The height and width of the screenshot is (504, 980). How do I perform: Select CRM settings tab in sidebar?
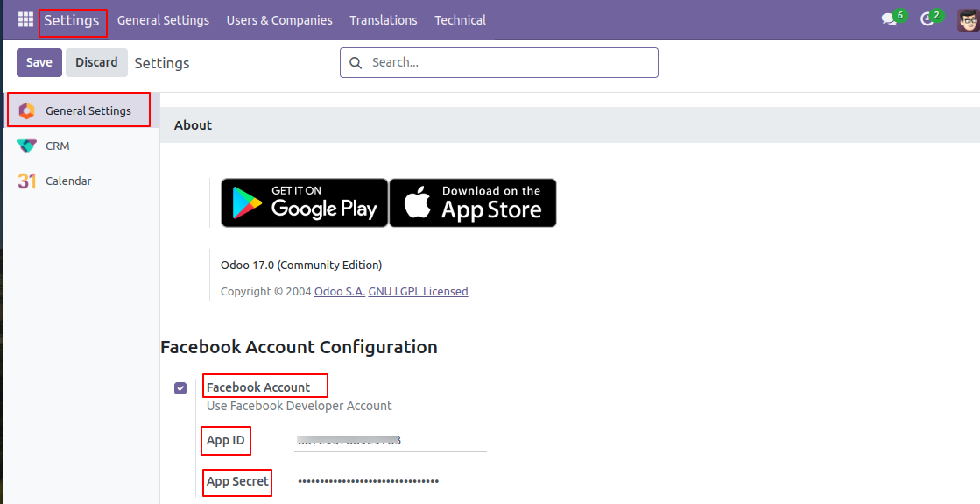coord(80,146)
